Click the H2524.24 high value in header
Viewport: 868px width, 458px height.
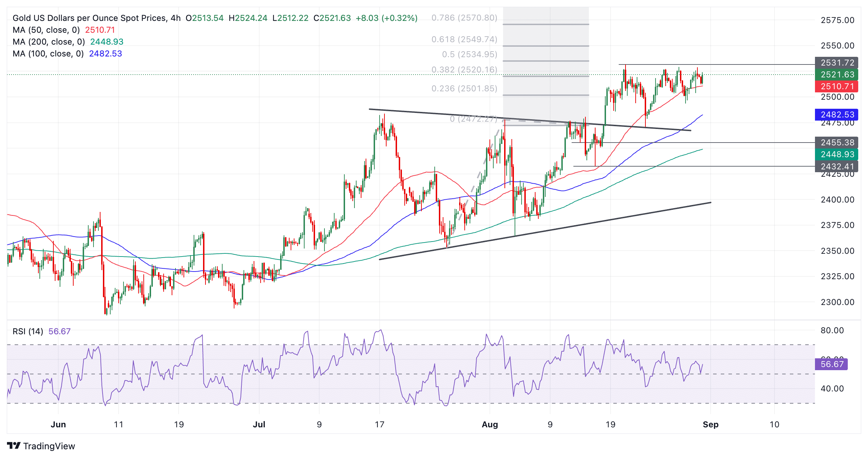tap(248, 18)
